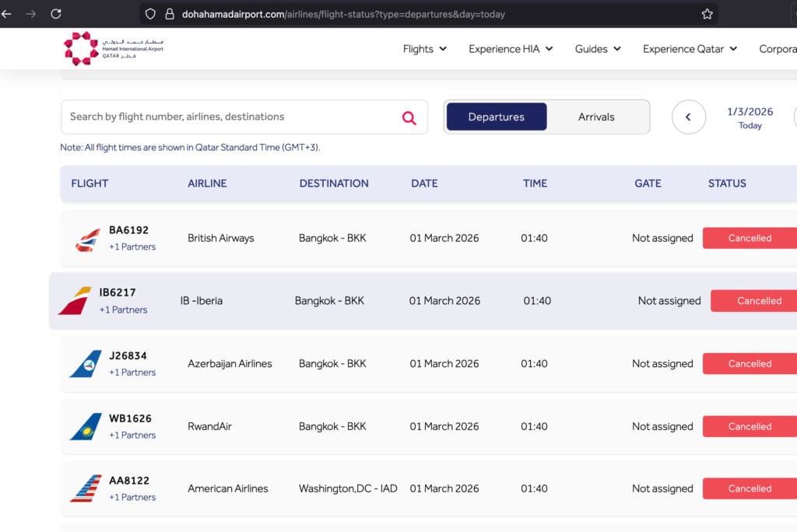Open the Flights dropdown menu
The width and height of the screenshot is (797, 532).
424,48
